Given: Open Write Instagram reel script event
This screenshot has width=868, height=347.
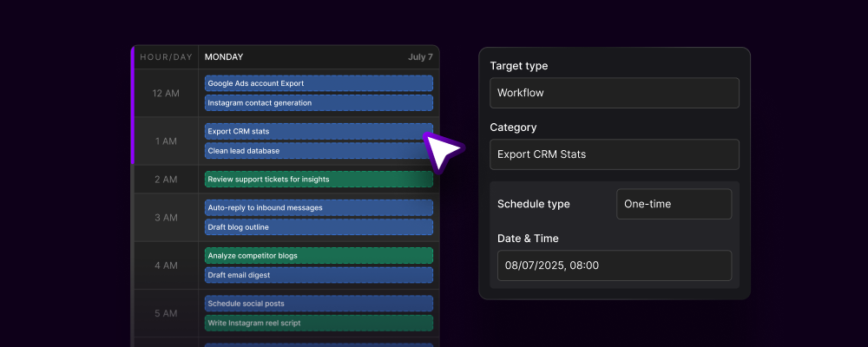Looking at the screenshot, I should [x=319, y=323].
